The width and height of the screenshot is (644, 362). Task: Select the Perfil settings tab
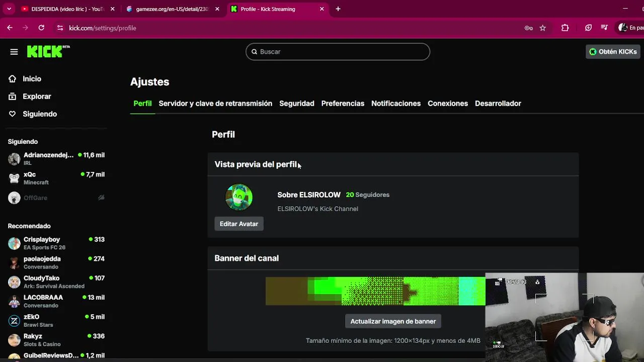coord(142,104)
